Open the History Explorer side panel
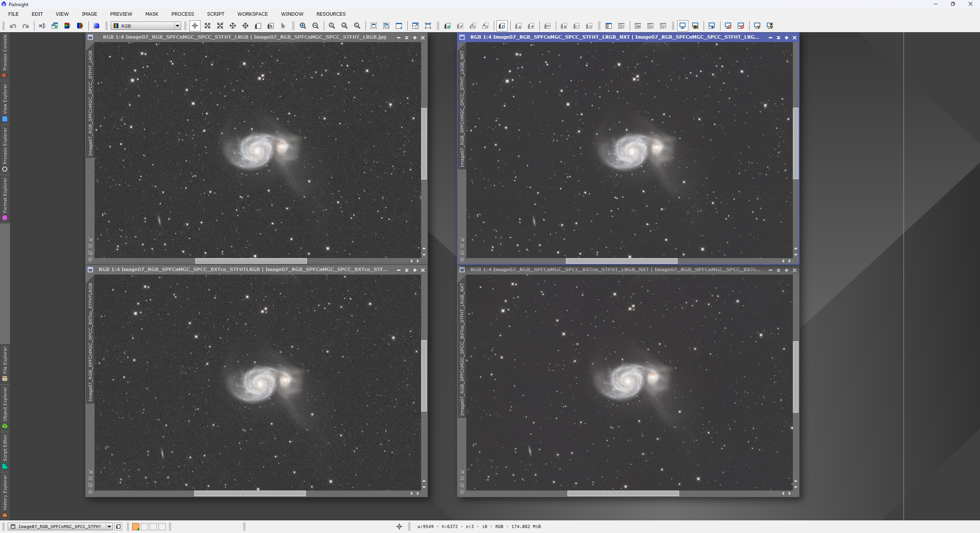 (x=5, y=496)
